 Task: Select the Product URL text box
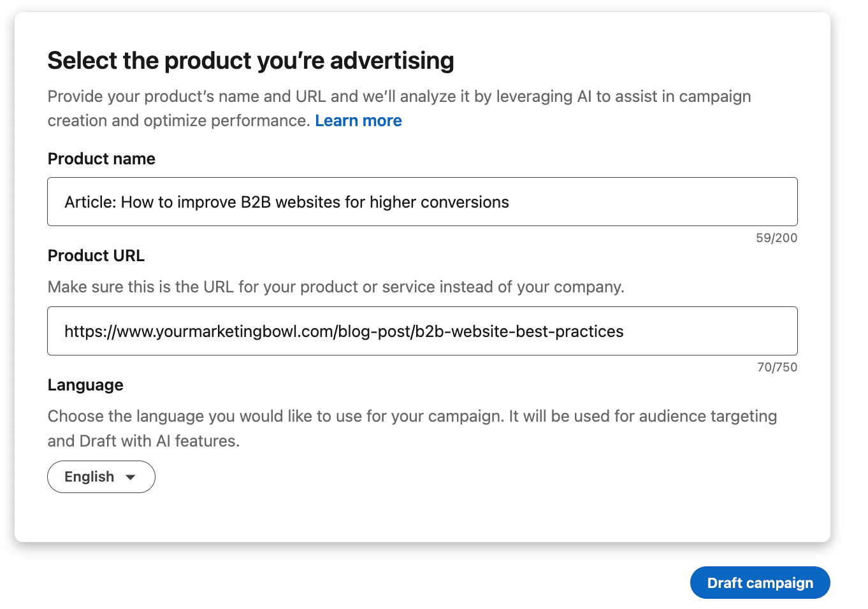tap(422, 331)
